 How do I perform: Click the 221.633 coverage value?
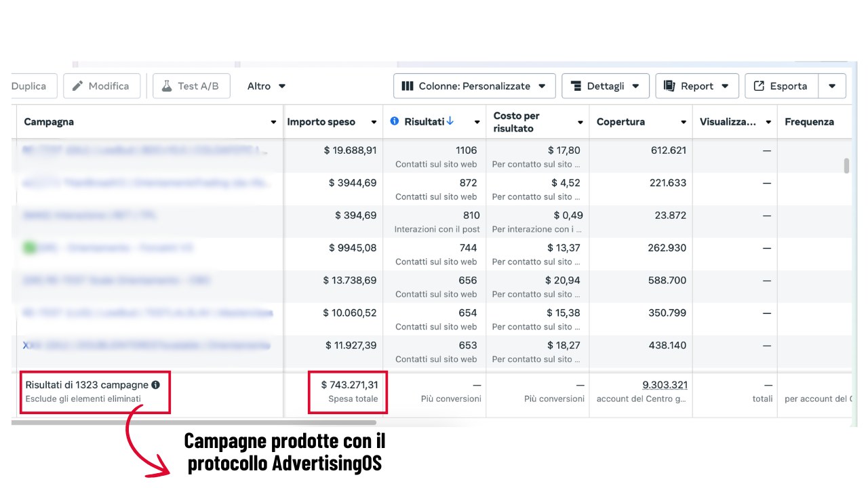point(668,182)
